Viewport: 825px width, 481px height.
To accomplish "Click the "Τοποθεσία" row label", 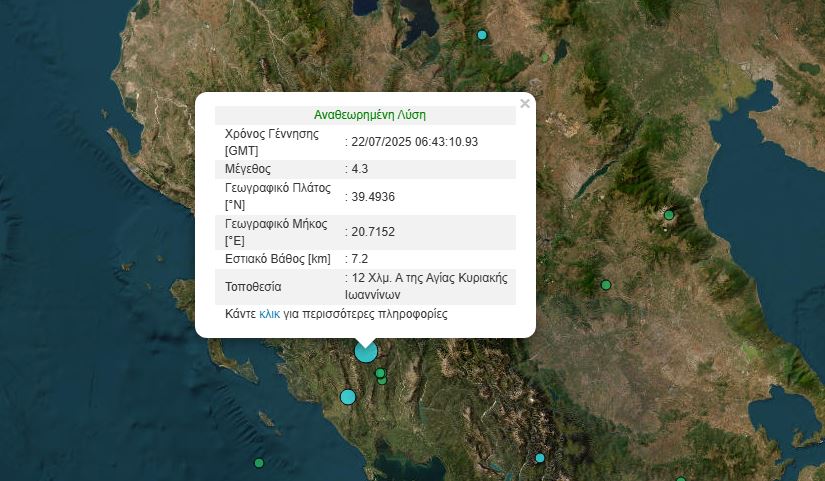I will [253, 287].
